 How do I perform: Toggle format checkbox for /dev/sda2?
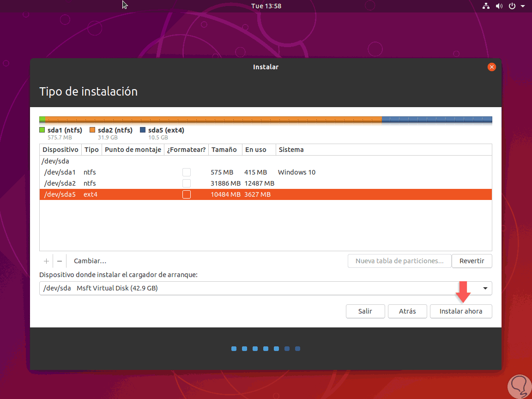click(x=186, y=183)
